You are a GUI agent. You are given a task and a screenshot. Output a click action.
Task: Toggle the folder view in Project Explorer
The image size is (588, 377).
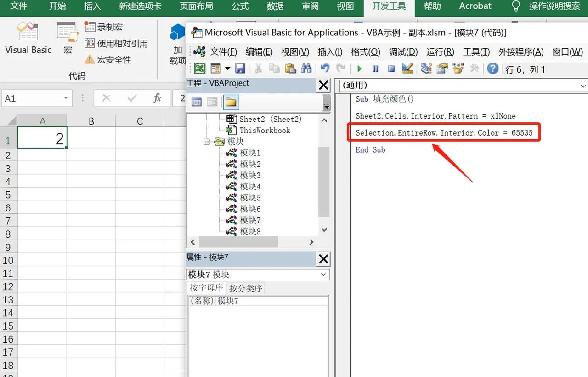[x=231, y=102]
